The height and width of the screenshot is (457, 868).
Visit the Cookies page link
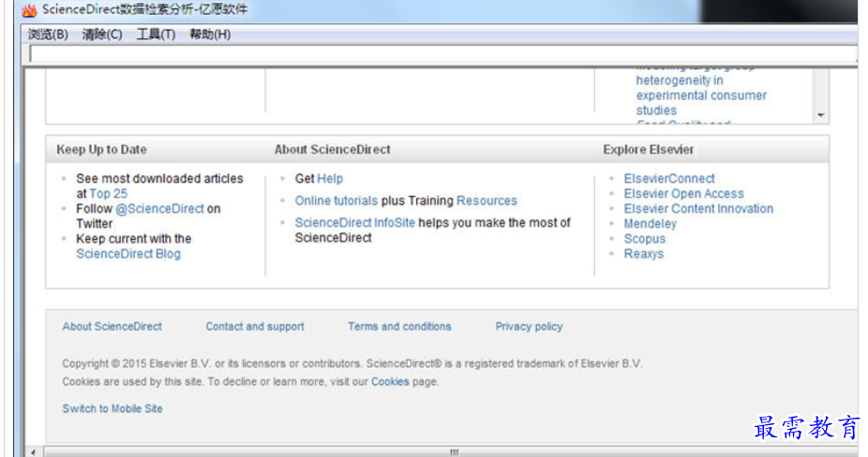click(x=390, y=382)
